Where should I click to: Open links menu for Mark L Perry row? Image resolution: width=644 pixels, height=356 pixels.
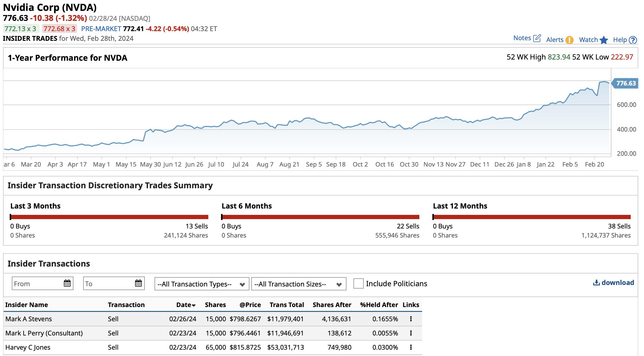(x=411, y=333)
